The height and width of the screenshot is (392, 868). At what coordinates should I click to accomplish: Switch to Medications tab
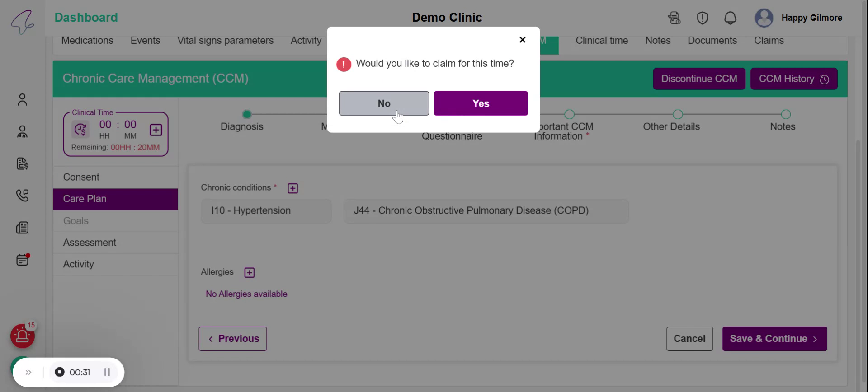point(87,41)
